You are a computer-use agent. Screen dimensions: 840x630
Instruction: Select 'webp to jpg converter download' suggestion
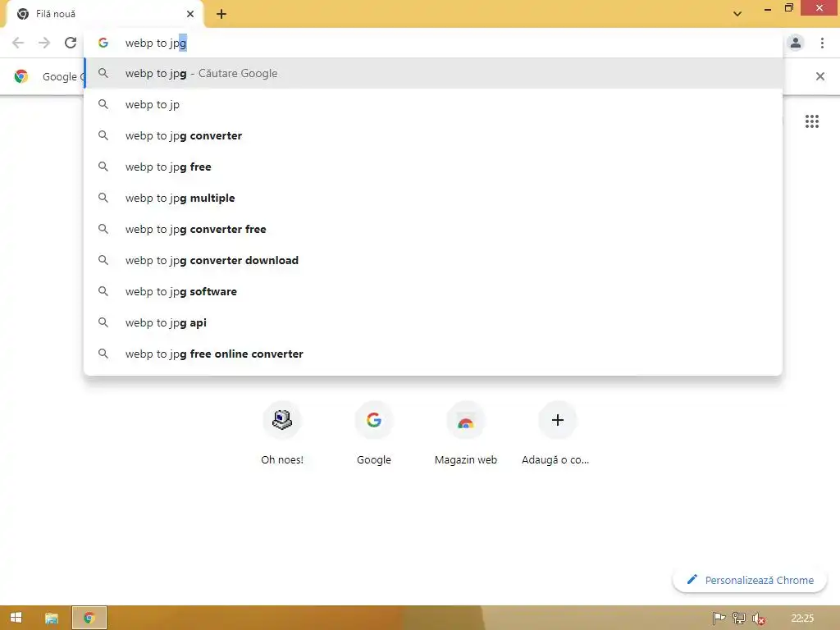[433, 260]
